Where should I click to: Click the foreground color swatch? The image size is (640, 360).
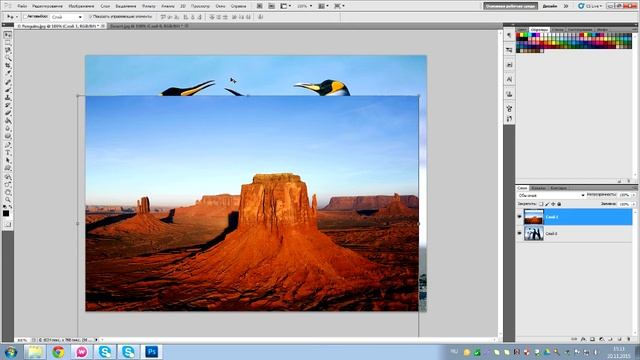[x=6, y=213]
